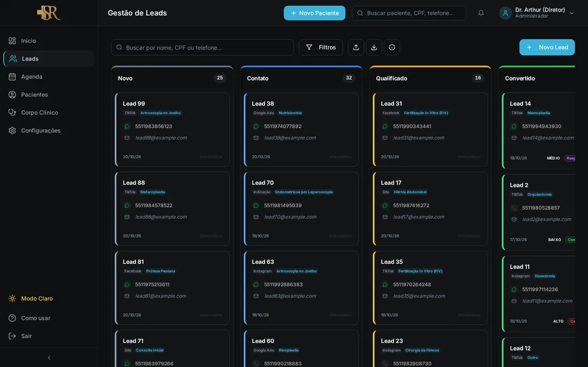Focus the Buscar paciente, CPF, telefone field

point(409,13)
